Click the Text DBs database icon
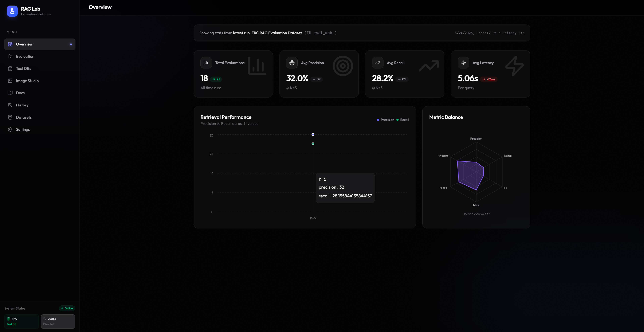 (10, 68)
